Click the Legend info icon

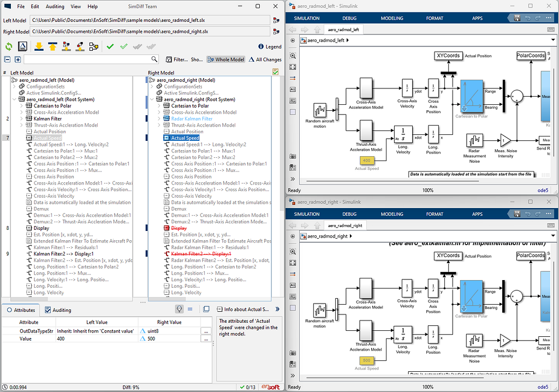[260, 47]
